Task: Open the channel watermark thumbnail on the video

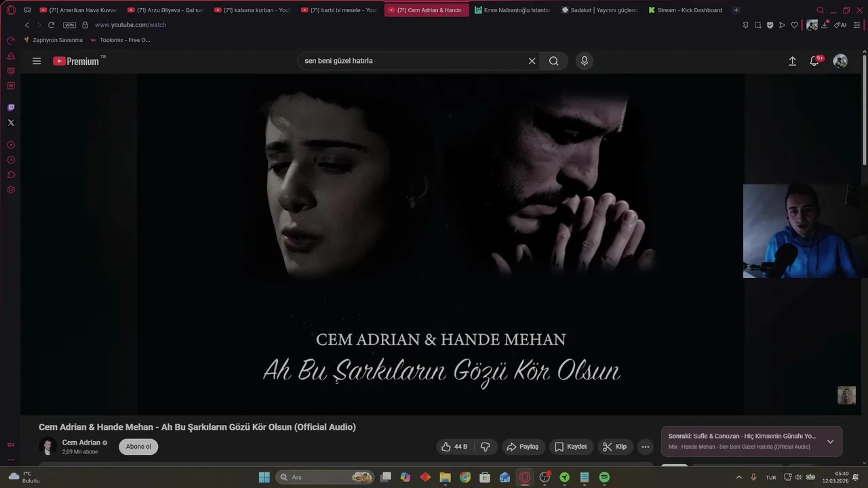Action: coord(846,395)
